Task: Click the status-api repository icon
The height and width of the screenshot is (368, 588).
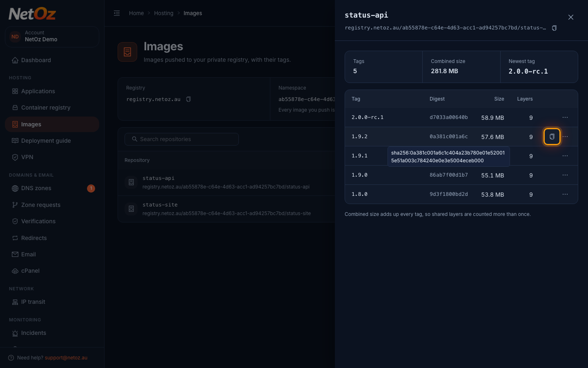Action: click(131, 182)
